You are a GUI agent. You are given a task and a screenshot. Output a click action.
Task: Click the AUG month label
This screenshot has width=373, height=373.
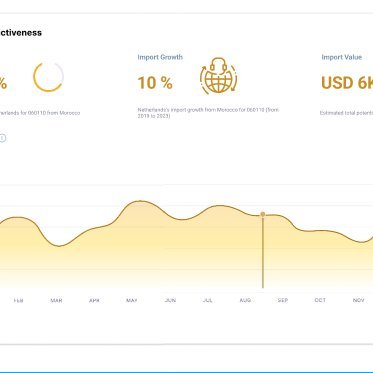tap(245, 300)
